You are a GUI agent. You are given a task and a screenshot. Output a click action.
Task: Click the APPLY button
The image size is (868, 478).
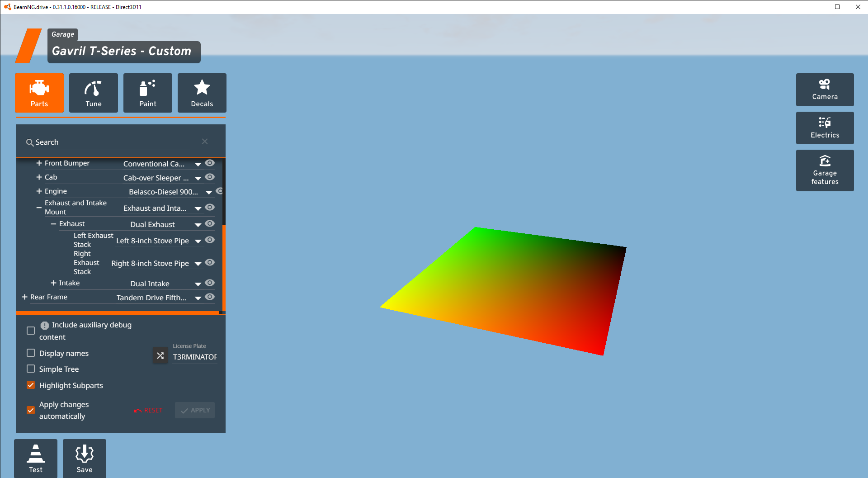tap(195, 410)
